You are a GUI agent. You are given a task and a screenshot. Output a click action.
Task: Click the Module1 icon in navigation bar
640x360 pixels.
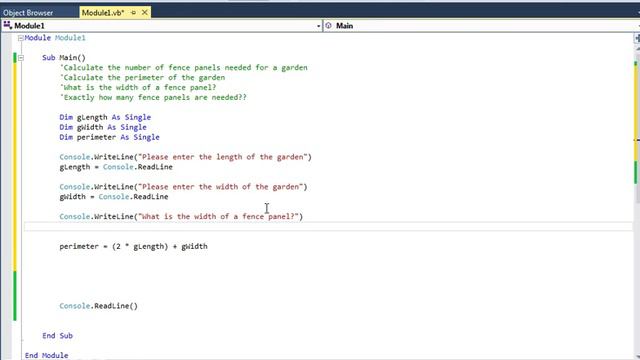click(7, 25)
